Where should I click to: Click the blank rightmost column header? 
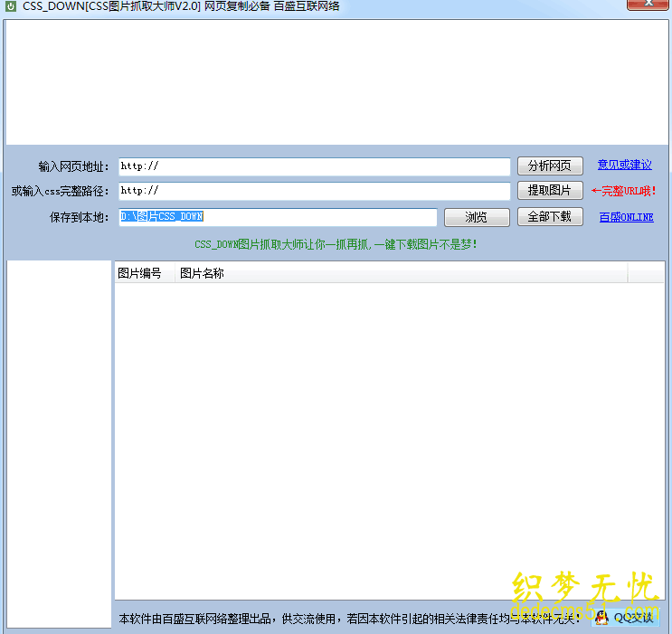[646, 273]
